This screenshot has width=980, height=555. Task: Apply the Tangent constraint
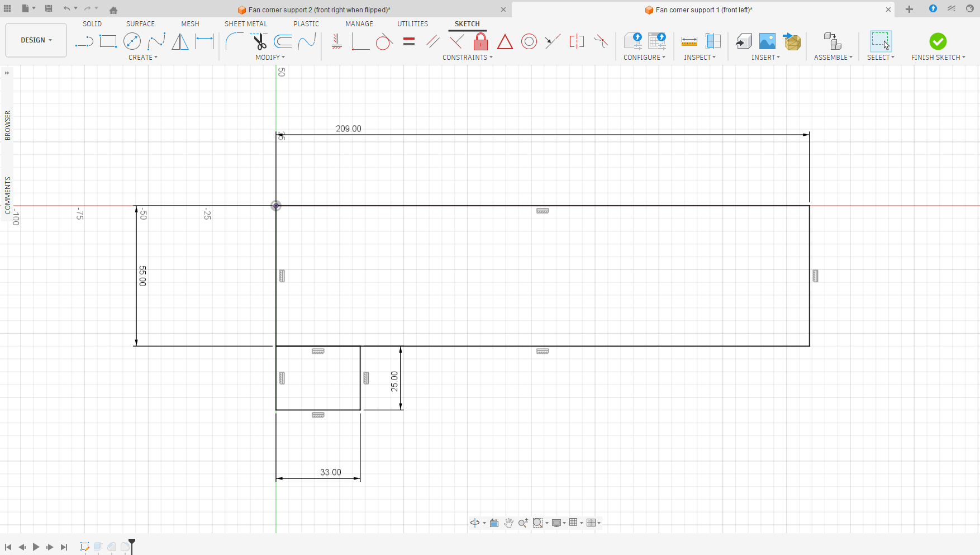point(384,41)
